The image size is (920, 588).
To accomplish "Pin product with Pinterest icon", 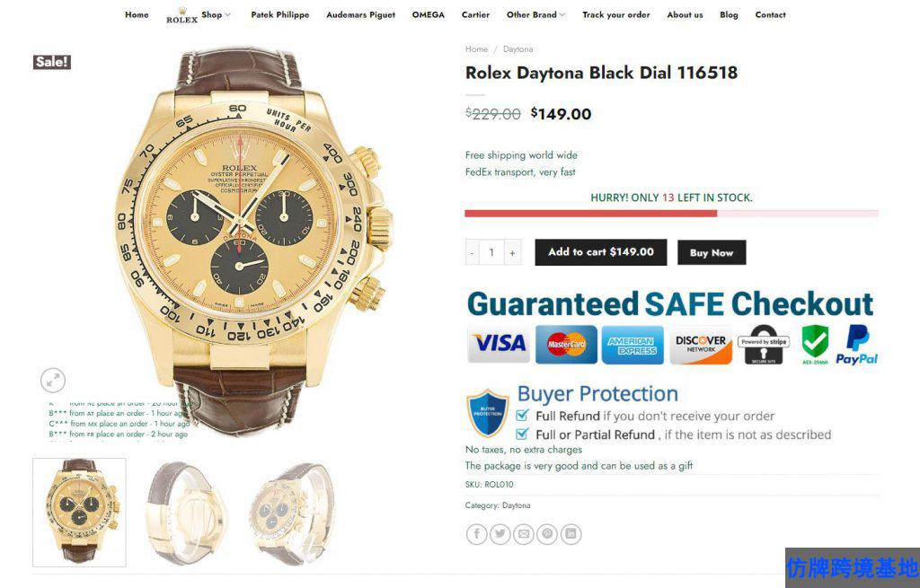I will (x=547, y=534).
